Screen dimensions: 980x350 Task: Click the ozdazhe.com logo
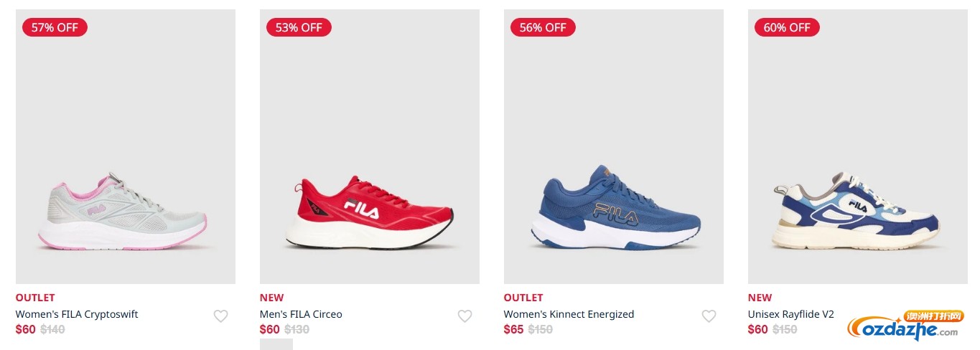tap(905, 327)
